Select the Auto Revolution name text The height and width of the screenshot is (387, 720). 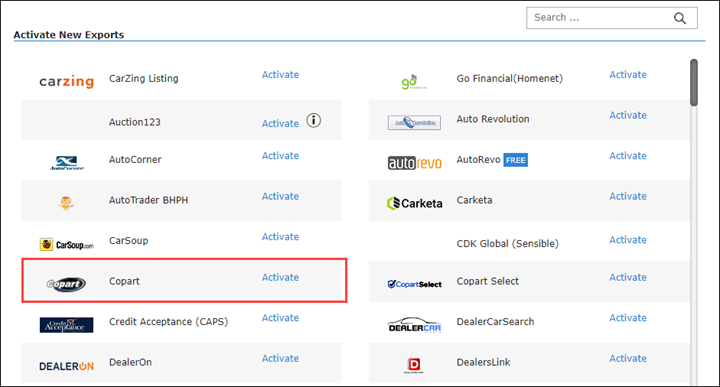(493, 119)
